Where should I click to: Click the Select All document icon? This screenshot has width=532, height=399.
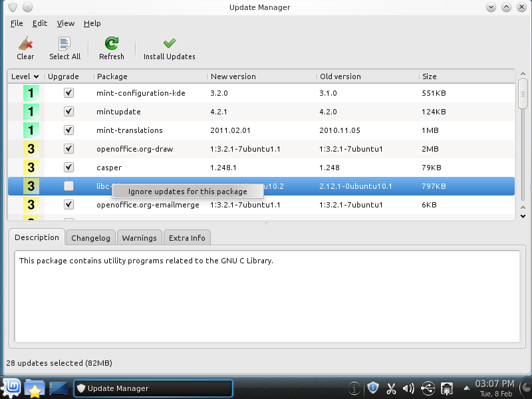[x=65, y=43]
